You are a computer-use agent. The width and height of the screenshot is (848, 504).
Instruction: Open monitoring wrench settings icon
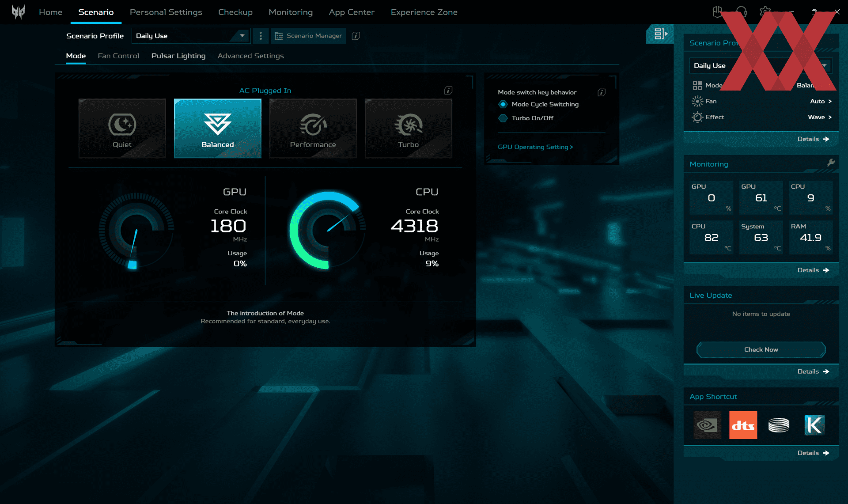coord(830,163)
